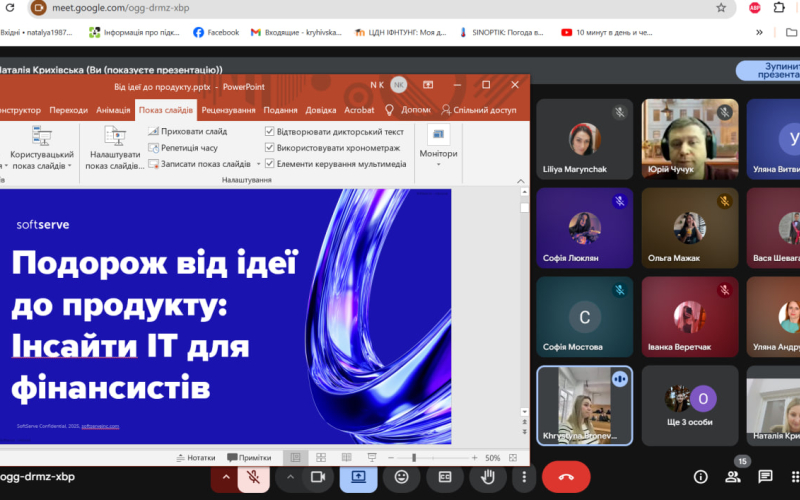Turn off the camera in Meet
The image size is (800, 500).
pyautogui.click(x=318, y=477)
